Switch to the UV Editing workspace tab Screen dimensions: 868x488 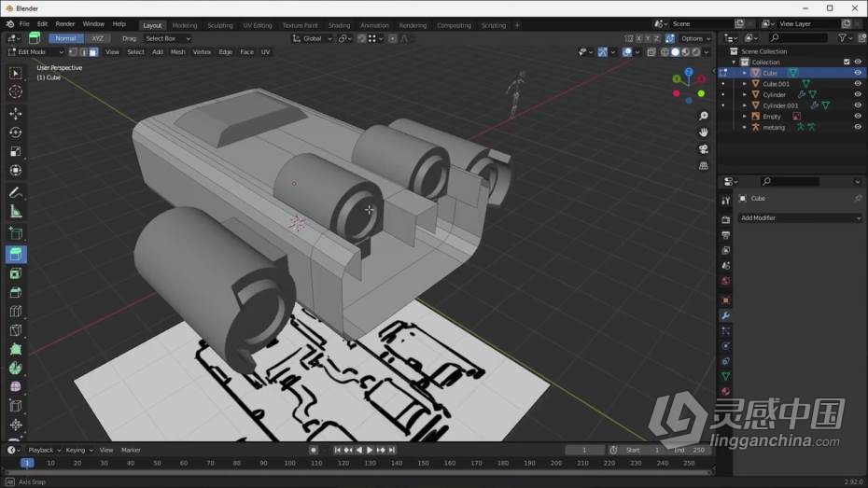pos(258,25)
